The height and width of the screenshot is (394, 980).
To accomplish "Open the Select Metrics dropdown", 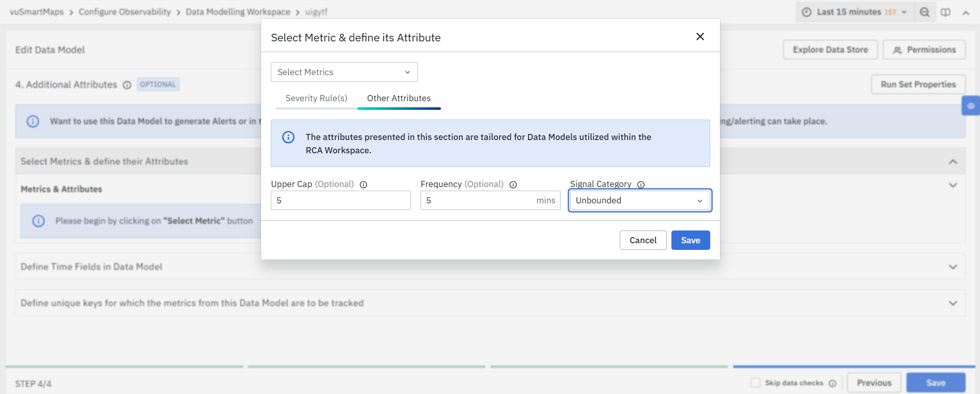I will point(344,72).
